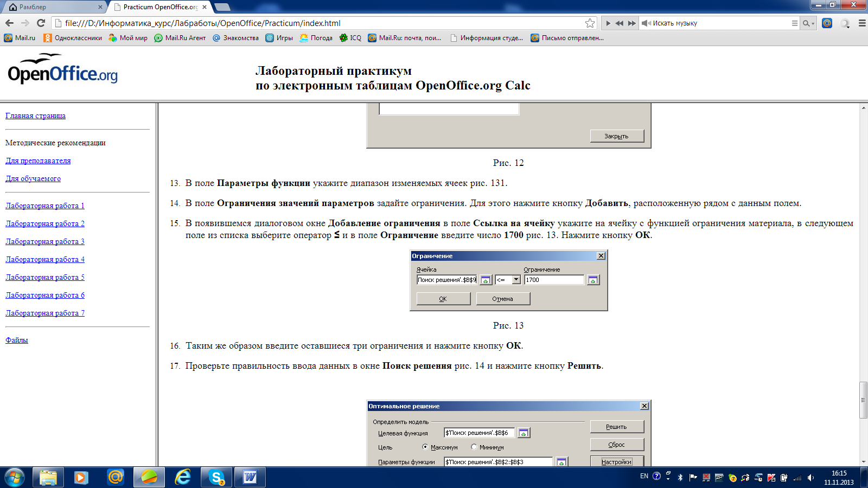Click the Сброс button
868x488 pixels.
pos(617,445)
